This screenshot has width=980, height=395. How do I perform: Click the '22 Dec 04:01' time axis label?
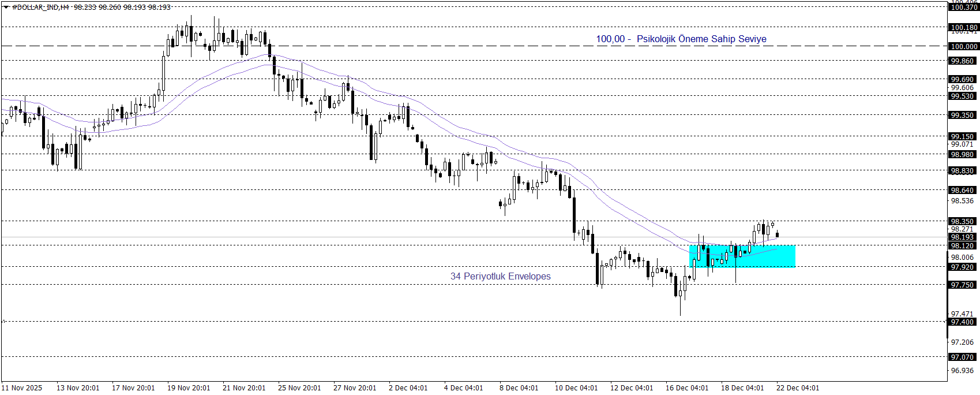[x=798, y=388]
